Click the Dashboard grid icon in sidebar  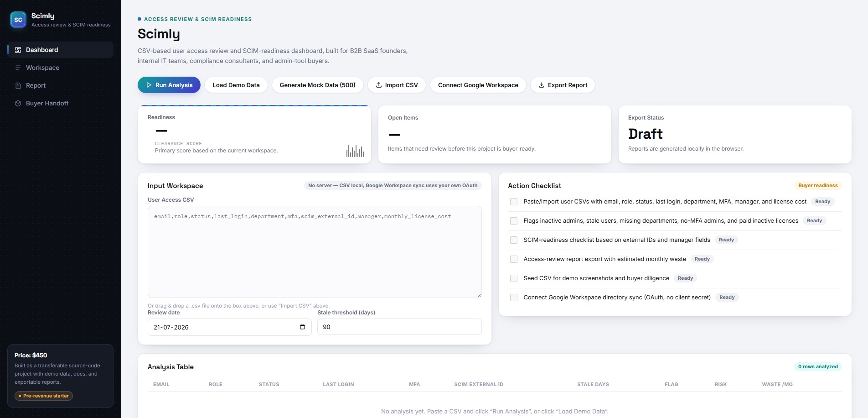(18, 50)
